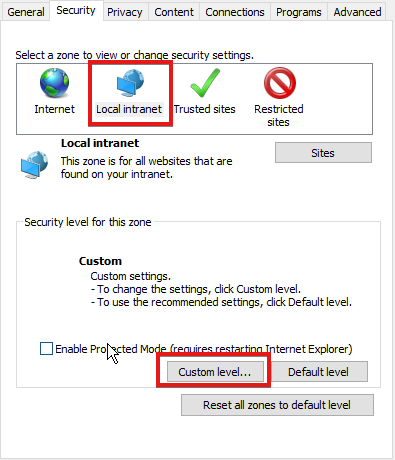Go to the Connections tab
Screen dimensions: 395x460
[x=235, y=12]
